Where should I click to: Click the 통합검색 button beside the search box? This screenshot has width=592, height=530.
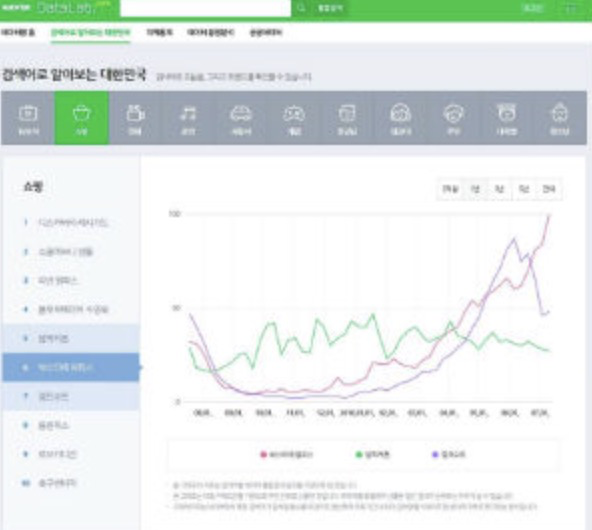coord(330,8)
